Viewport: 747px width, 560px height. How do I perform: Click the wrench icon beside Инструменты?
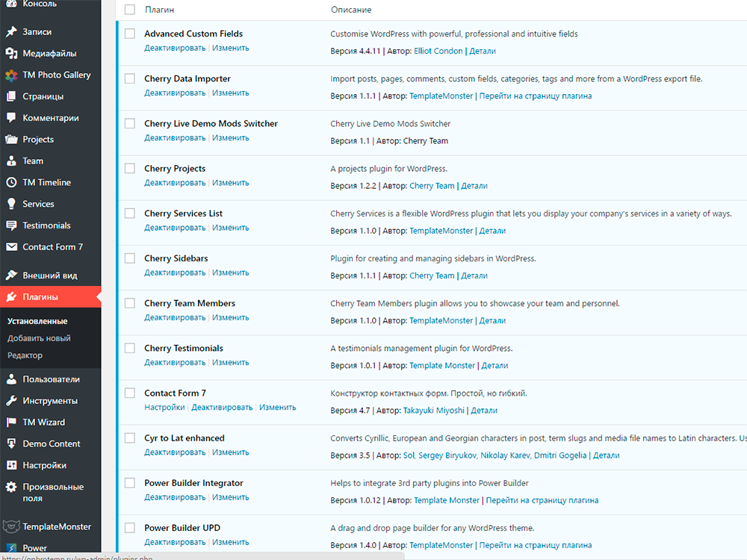11,400
